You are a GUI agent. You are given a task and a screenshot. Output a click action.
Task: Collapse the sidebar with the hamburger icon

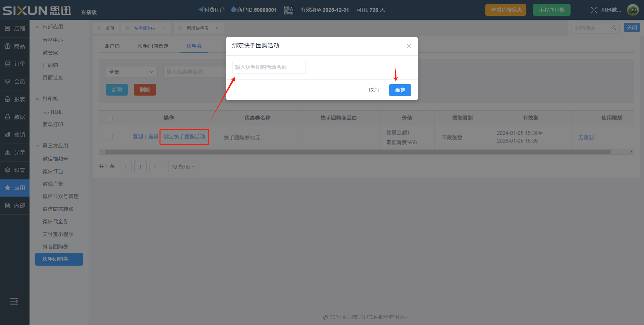14,301
